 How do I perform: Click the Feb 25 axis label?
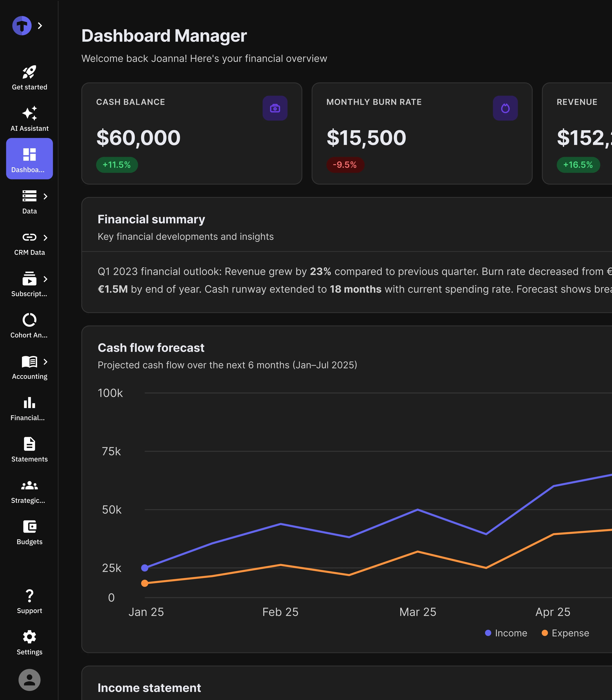click(x=280, y=612)
